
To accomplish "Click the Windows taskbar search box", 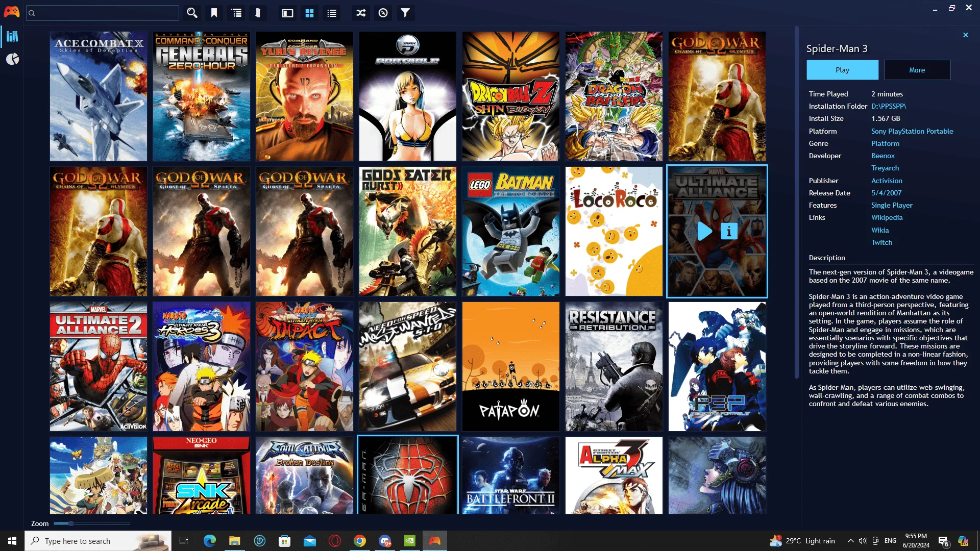I will pos(98,541).
